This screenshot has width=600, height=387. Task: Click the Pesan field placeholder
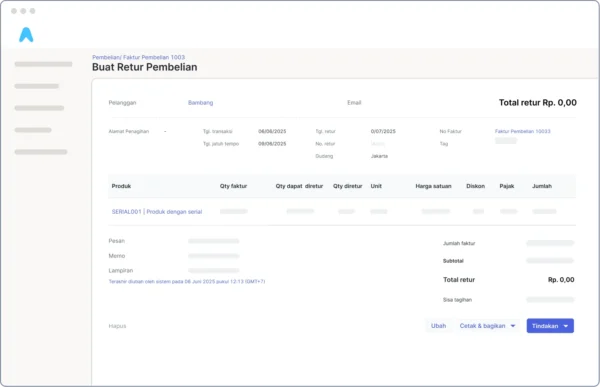click(214, 241)
